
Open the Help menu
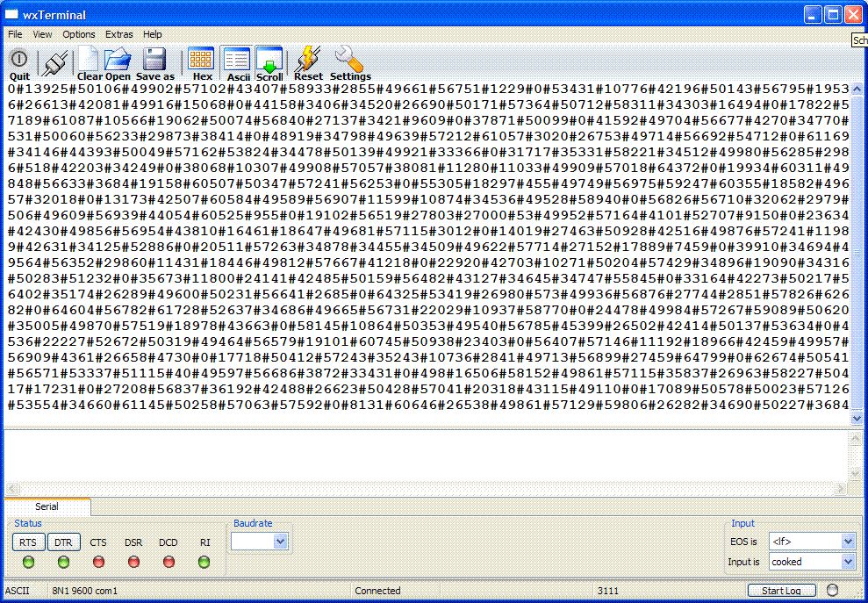(x=152, y=34)
